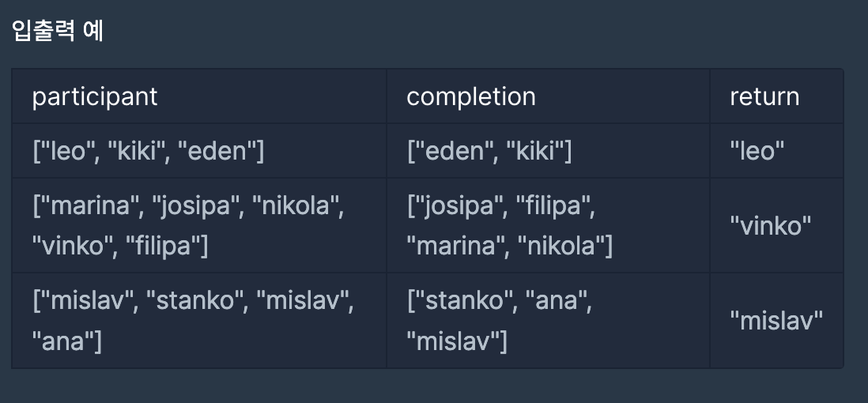The height and width of the screenshot is (403, 868).
Task: Click the completion cell starting with "josipa"
Action: [548, 225]
